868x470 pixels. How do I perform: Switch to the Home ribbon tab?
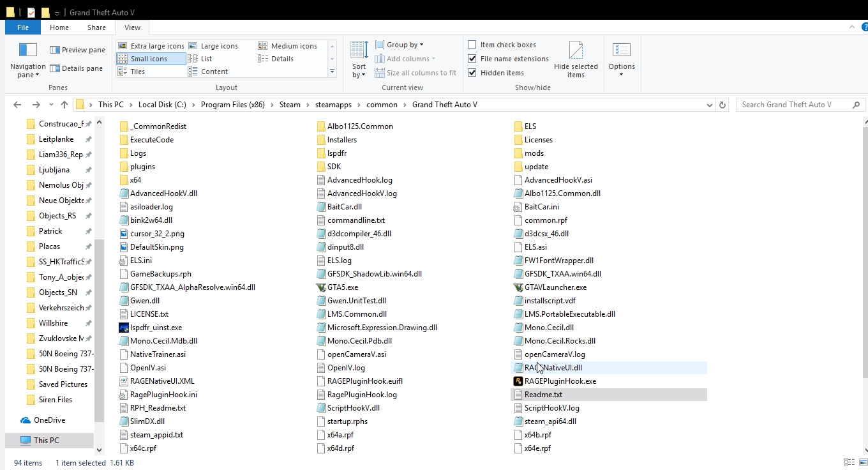59,27
